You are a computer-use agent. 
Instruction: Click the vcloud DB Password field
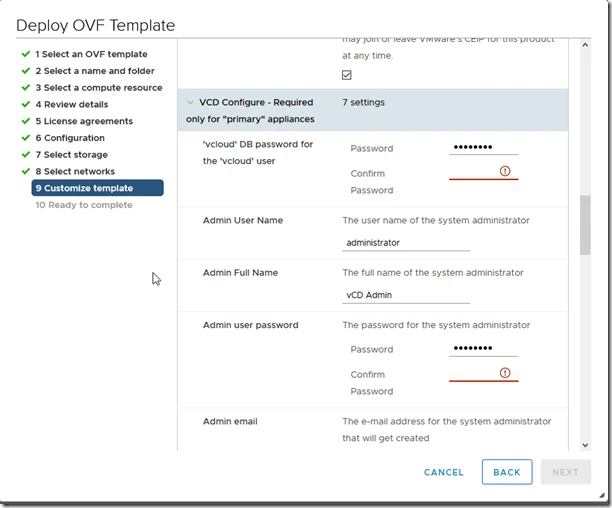coord(483,147)
